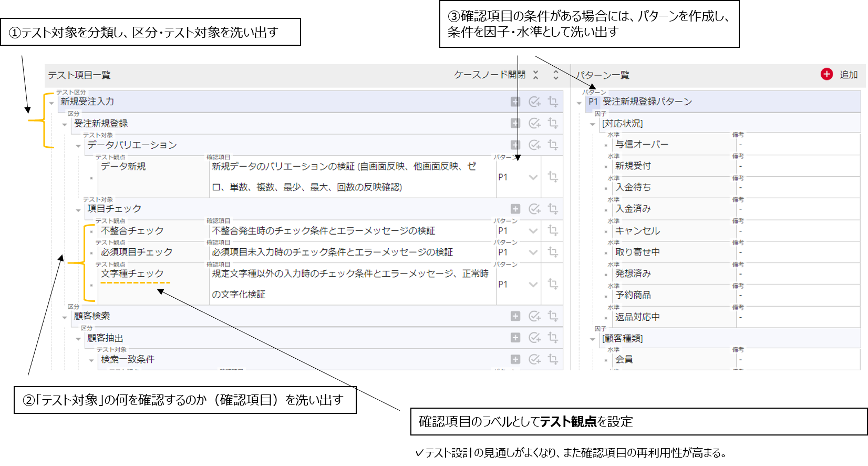Click 備考 field of 与信オーバー row
The height and width of the screenshot is (466, 868).
[798, 145]
